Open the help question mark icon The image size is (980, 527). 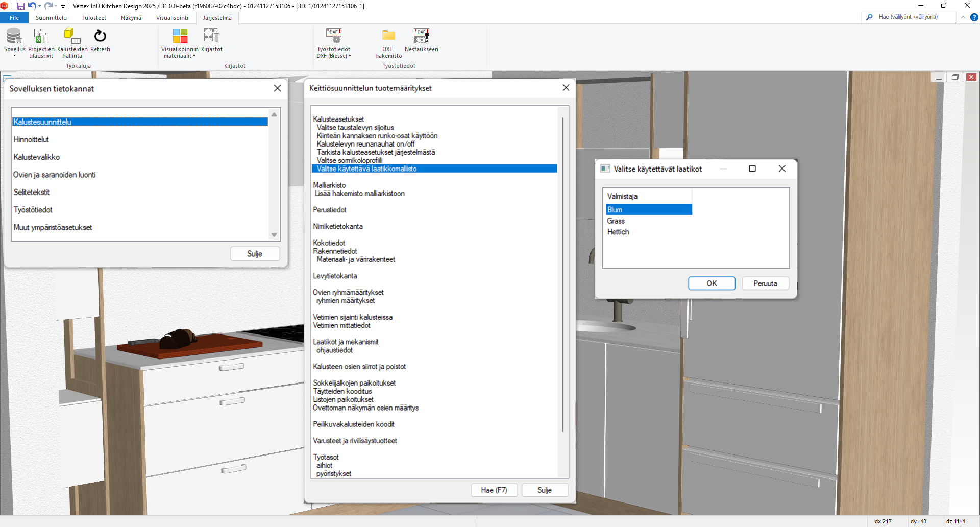click(x=974, y=17)
